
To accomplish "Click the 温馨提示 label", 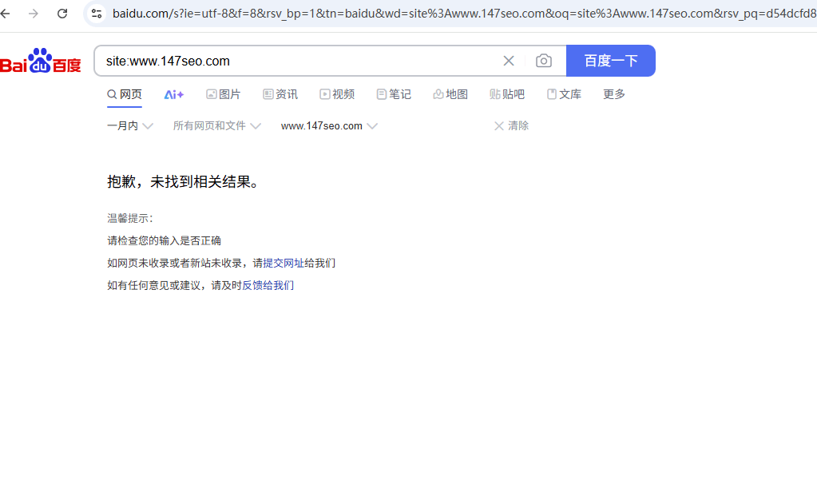I will click(x=130, y=218).
